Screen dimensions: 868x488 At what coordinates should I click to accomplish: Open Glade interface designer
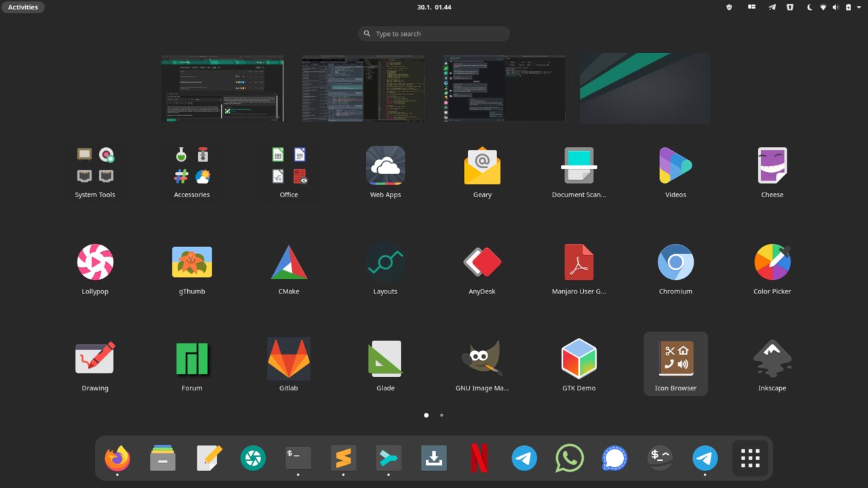385,358
